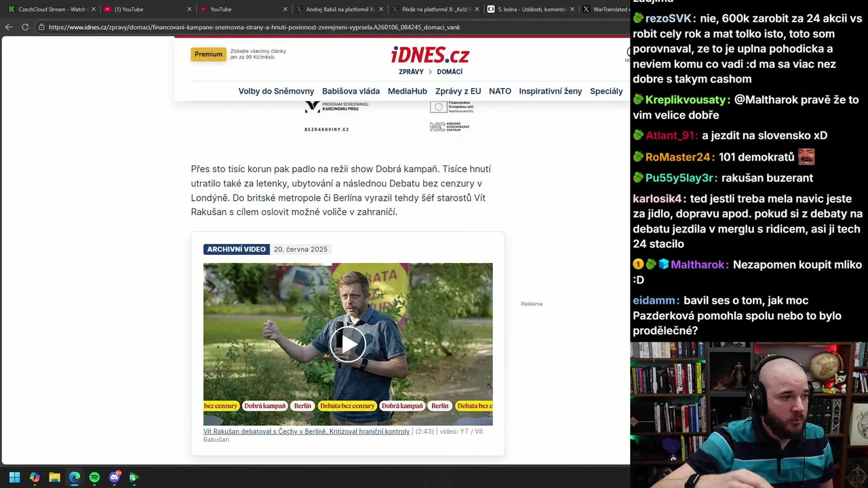
Task: Click the yellow Premium button
Action: pyautogui.click(x=208, y=54)
